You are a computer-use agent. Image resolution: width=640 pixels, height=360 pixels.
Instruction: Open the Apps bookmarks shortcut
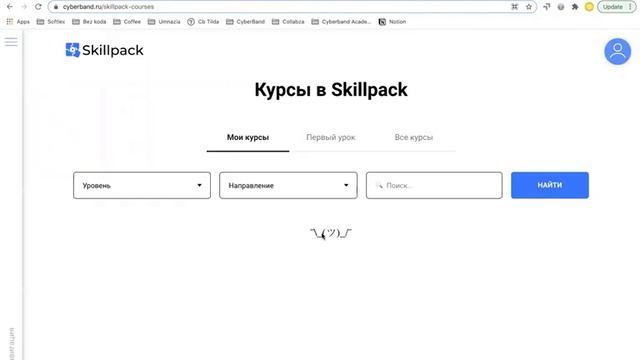(18, 22)
